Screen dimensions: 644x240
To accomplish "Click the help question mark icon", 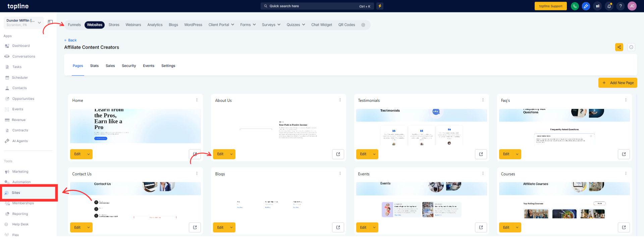I will tap(621, 6).
